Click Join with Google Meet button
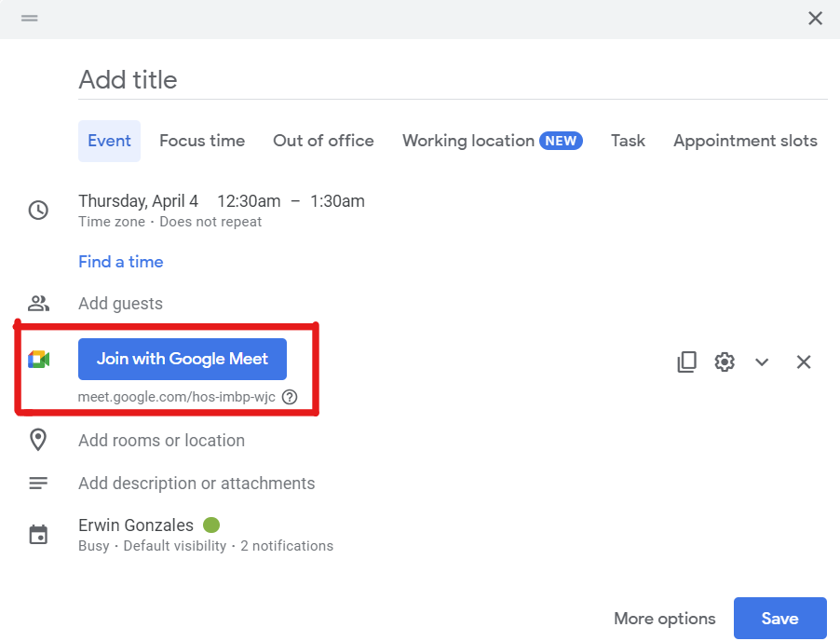840x641 pixels. pyautogui.click(x=183, y=359)
